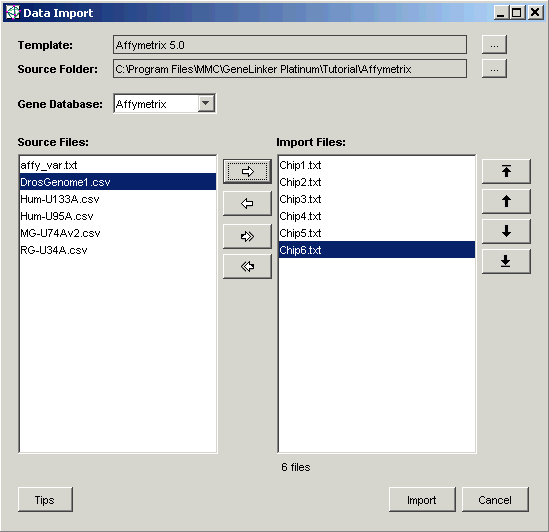Open the Gene Database dropdown arrow
The width and height of the screenshot is (549, 532).
click(206, 104)
